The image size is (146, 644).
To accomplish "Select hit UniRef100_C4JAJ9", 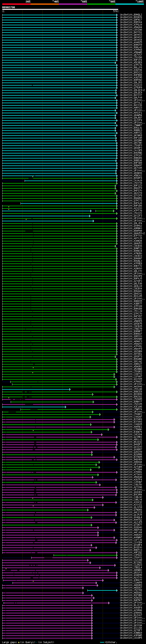I will point(131,180).
